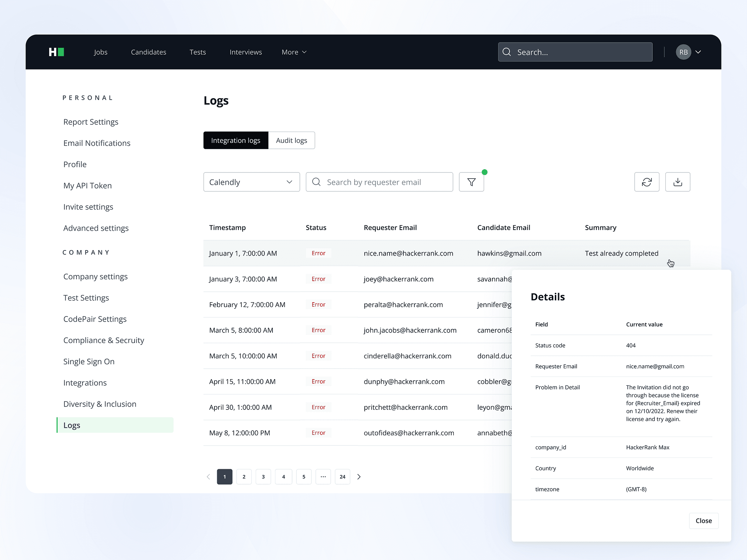Switch to the Audit logs tab

click(291, 140)
